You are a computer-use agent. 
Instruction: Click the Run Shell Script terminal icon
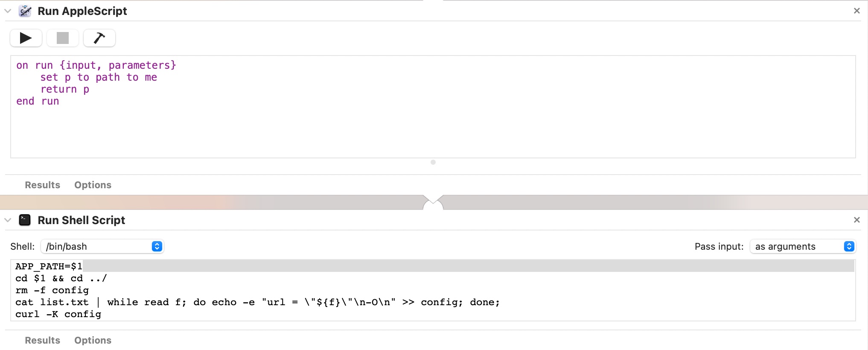pyautogui.click(x=25, y=220)
